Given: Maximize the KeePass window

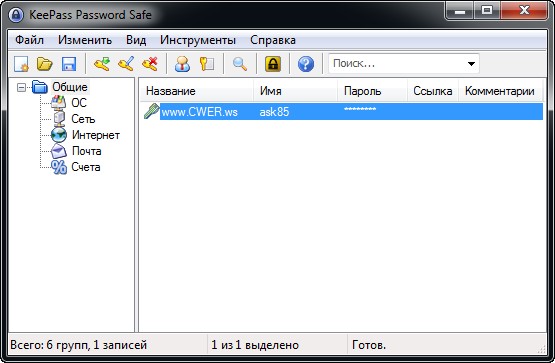Looking at the screenshot, I should tap(487, 11).
